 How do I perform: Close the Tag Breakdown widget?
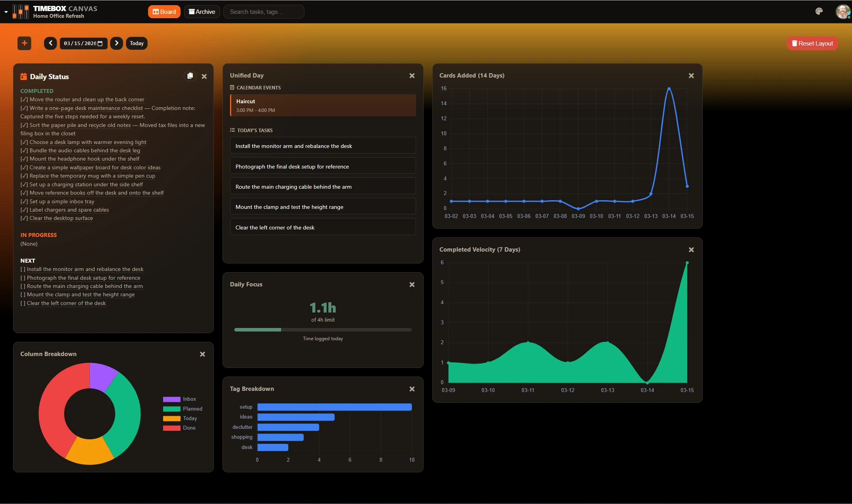pyautogui.click(x=412, y=389)
